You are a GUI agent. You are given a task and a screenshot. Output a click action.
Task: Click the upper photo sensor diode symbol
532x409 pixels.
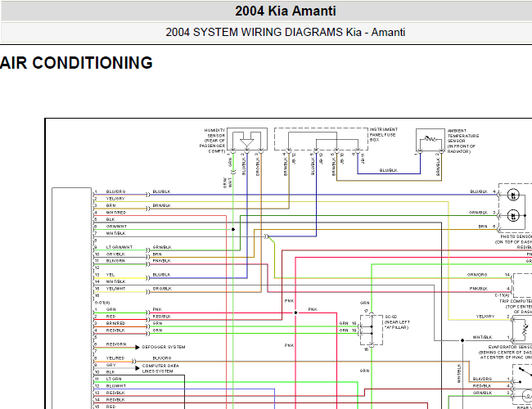tap(513, 195)
